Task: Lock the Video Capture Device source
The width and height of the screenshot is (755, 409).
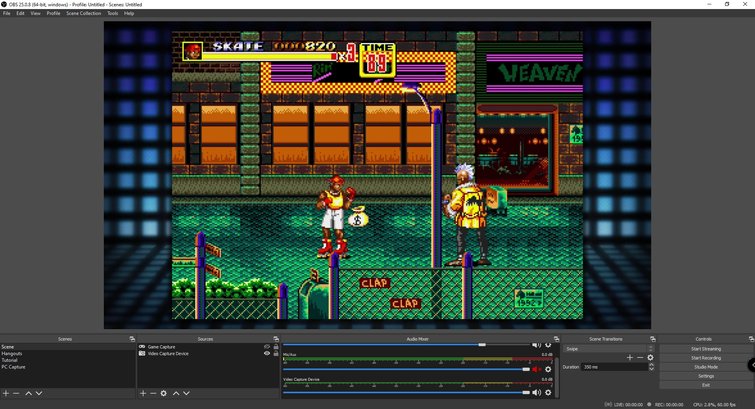Action: [276, 354]
